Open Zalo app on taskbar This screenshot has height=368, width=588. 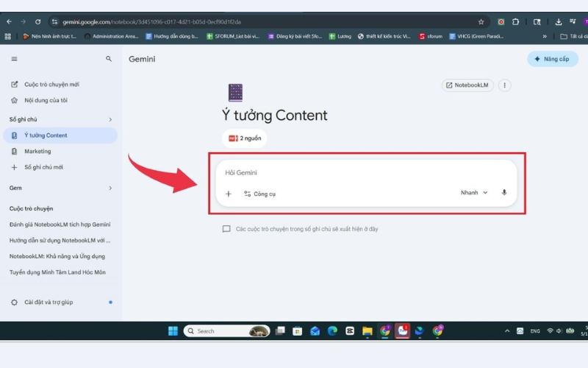point(402,330)
